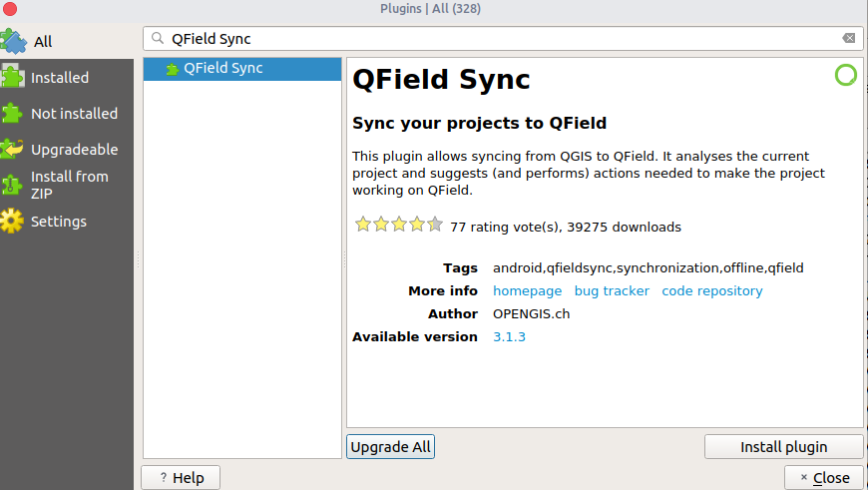Open the Installed plugins tab
This screenshot has height=490, width=868.
67,78
